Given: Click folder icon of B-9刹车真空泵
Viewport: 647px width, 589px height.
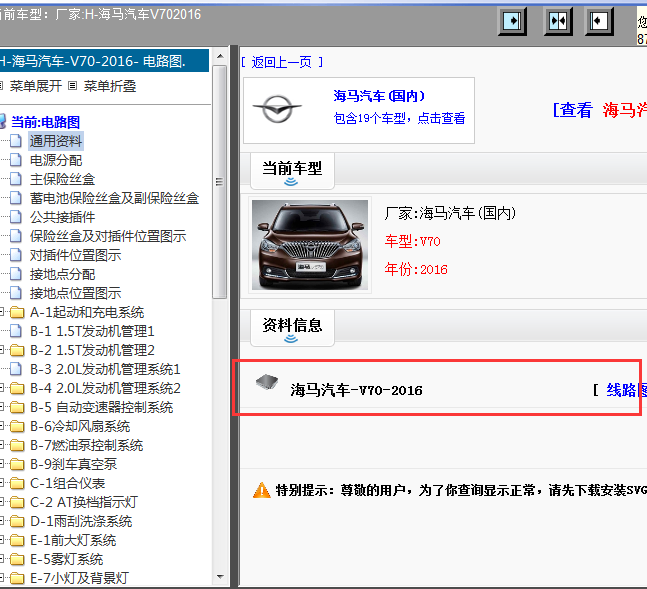Looking at the screenshot, I should click(17, 464).
